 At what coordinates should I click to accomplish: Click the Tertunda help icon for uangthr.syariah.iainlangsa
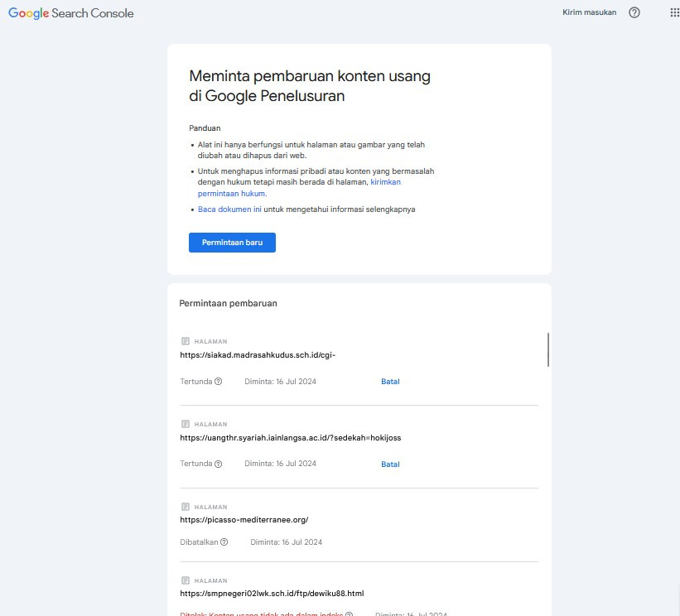coord(219,464)
